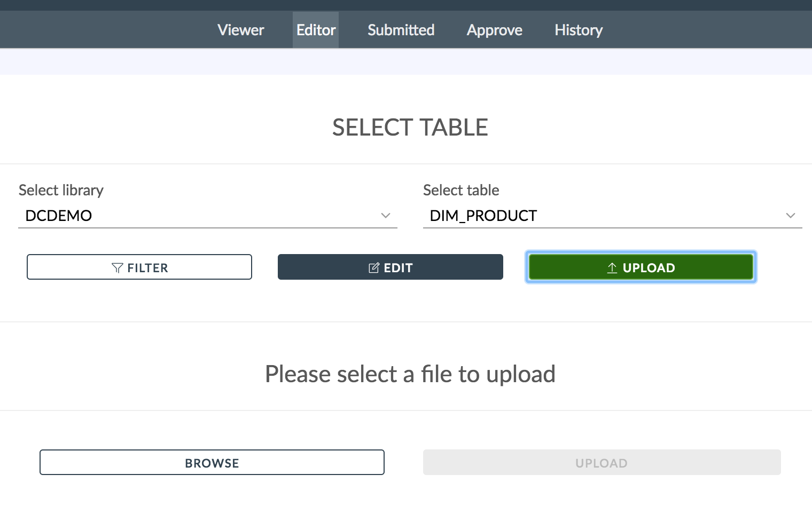Switch to the Viewer tab

point(240,30)
